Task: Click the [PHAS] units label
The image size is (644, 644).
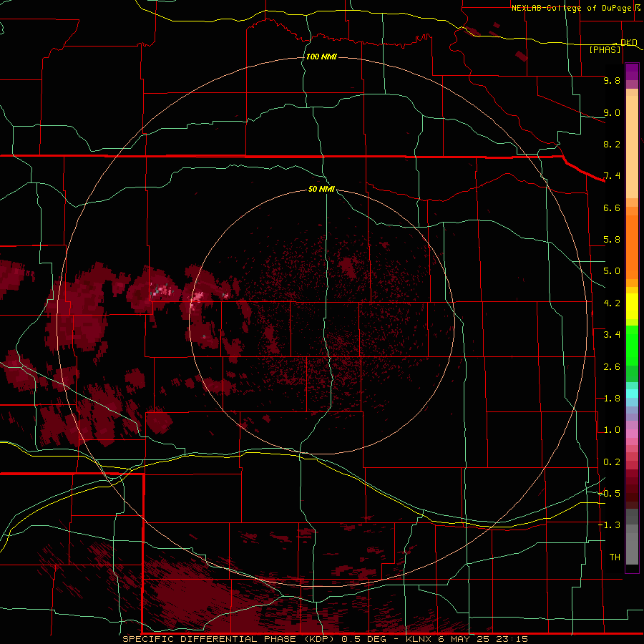Action: tap(605, 49)
